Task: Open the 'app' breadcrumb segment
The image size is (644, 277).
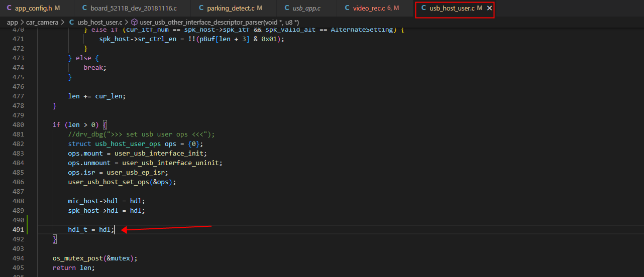Action: [x=13, y=22]
